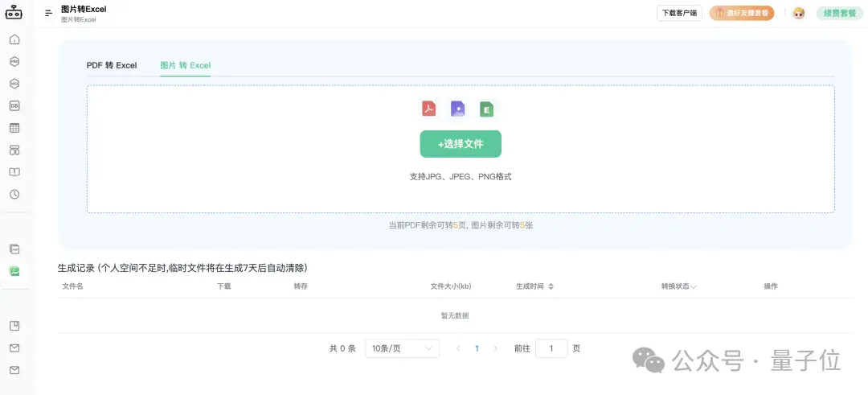
Task: Click the 转存 column header
Action: 301,286
